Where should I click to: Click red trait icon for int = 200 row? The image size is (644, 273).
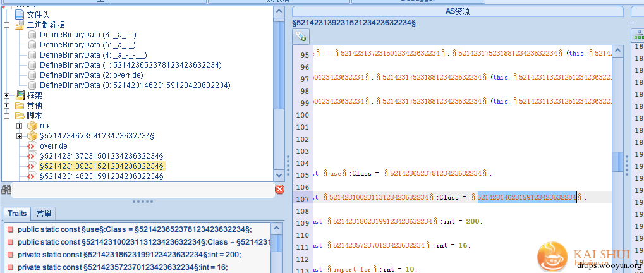point(10,255)
